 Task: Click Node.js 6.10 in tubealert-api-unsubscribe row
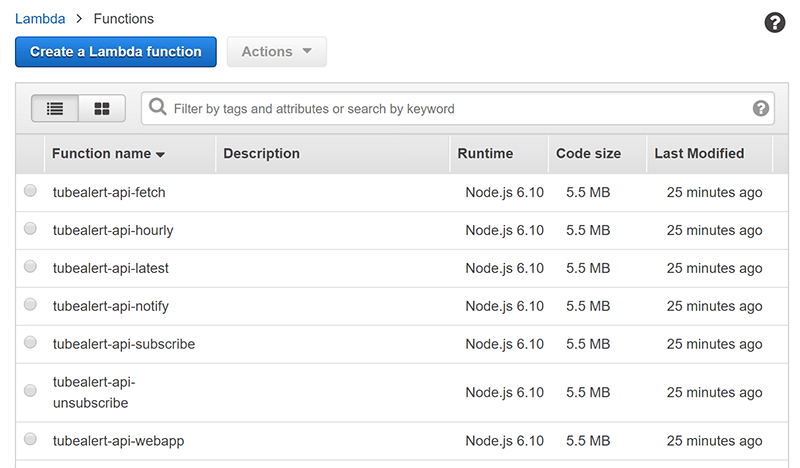(504, 392)
